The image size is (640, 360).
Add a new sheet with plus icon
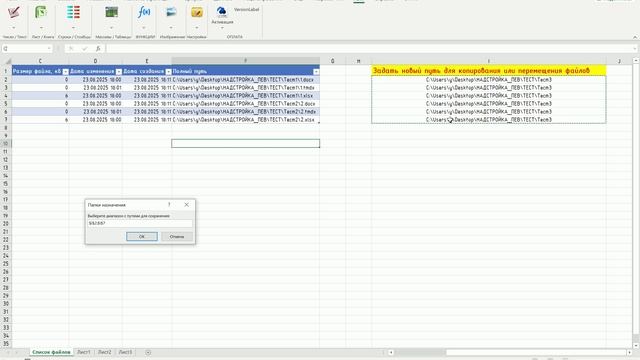click(x=148, y=352)
